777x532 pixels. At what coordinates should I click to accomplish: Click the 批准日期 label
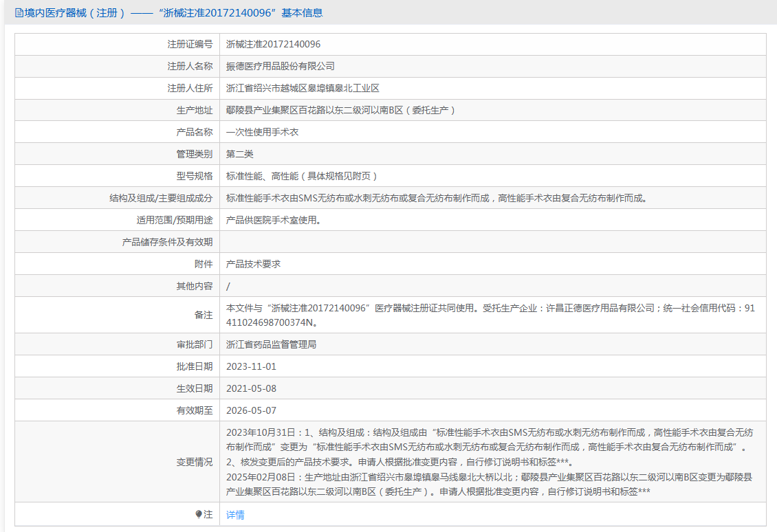coord(194,366)
